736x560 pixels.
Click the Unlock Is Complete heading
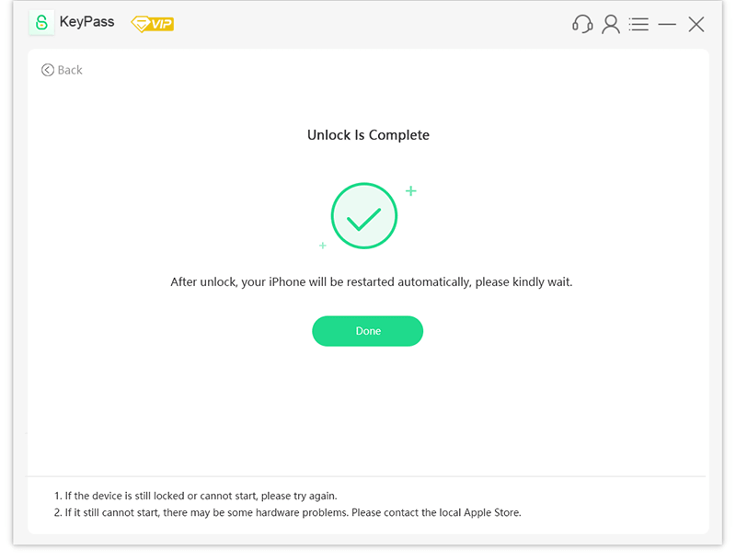[368, 135]
